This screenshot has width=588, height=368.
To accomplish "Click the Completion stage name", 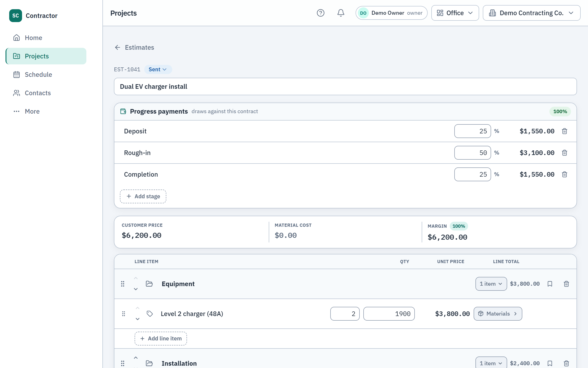I will coord(141,175).
